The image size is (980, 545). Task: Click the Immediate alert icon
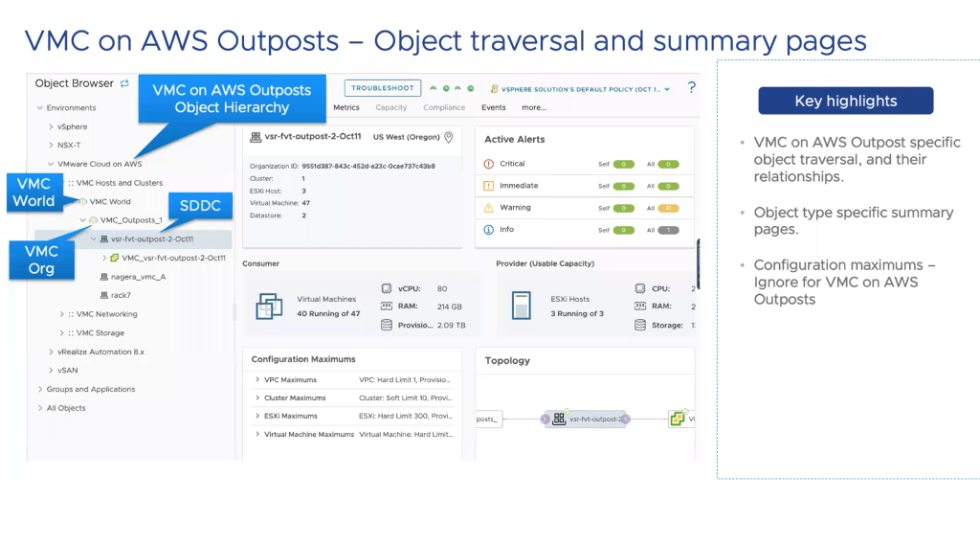point(489,186)
